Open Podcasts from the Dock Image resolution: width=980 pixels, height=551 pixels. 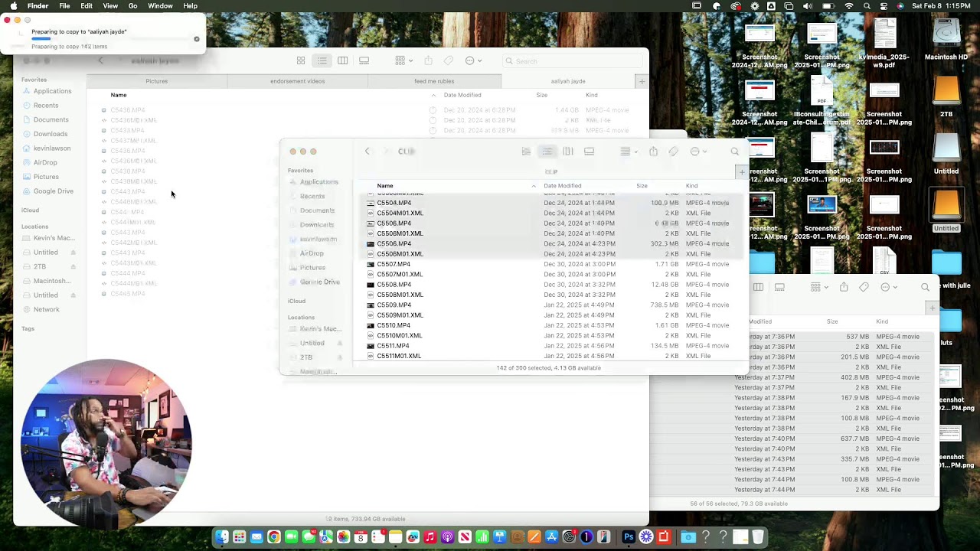(447, 537)
